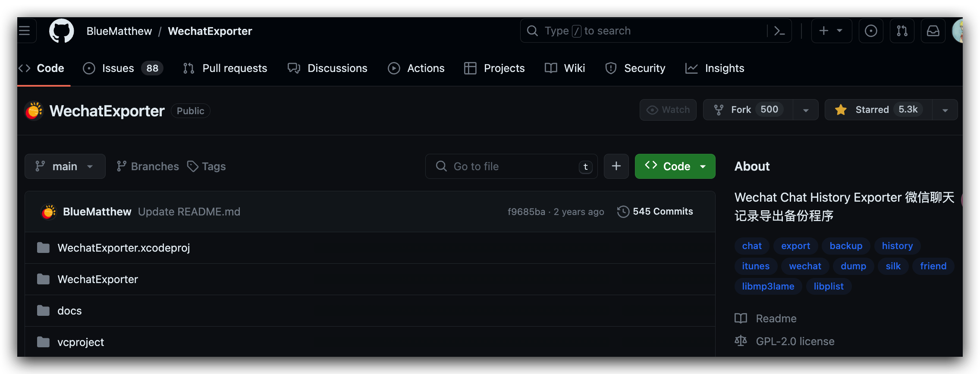Viewport: 980px width, 374px height.
Task: Open the notifications inbox icon
Action: pos(933,31)
